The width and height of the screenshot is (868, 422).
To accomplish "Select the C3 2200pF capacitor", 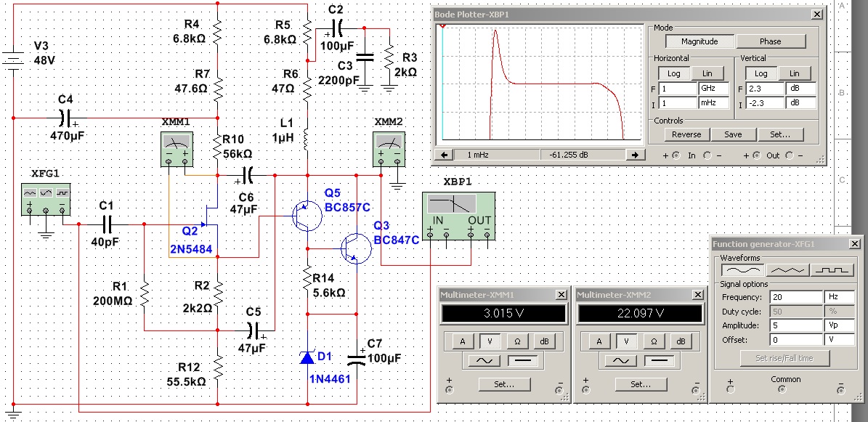I will pos(365,57).
